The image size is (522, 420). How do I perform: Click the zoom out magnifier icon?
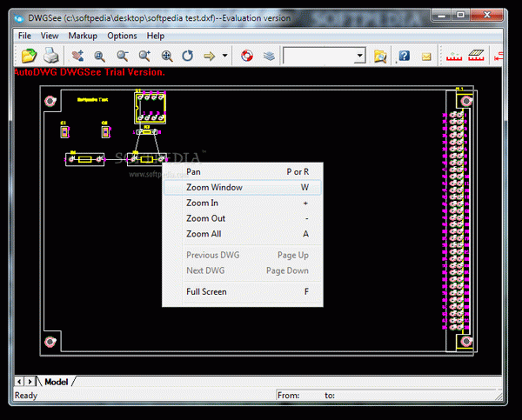[x=122, y=56]
